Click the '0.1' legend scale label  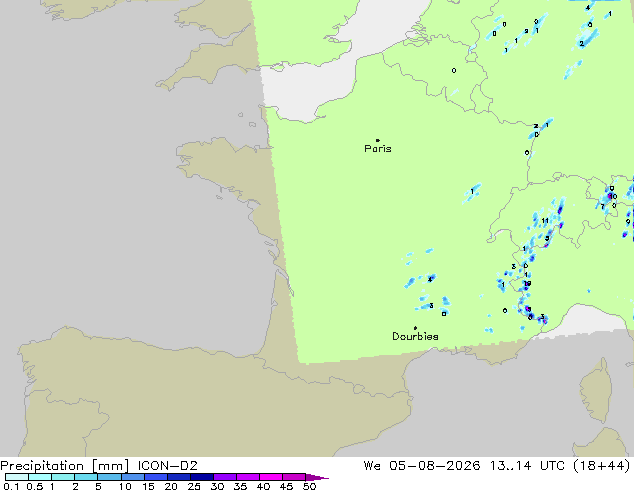click(x=11, y=486)
